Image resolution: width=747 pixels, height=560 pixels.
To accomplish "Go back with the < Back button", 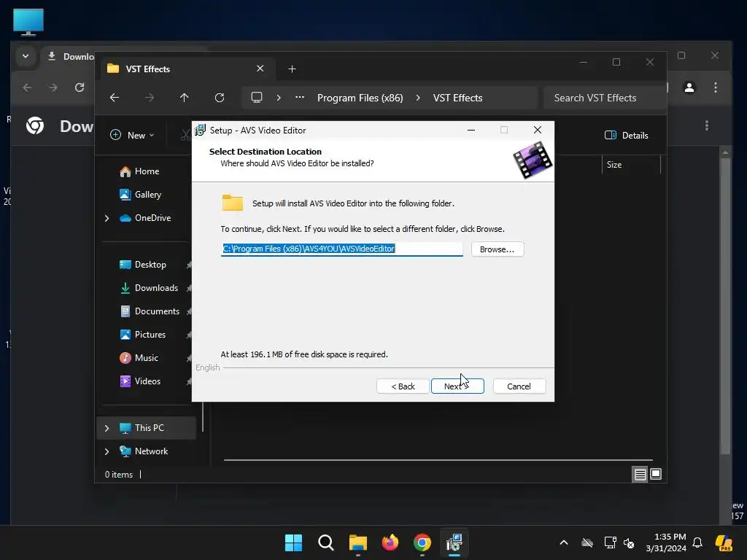I will coord(403,386).
